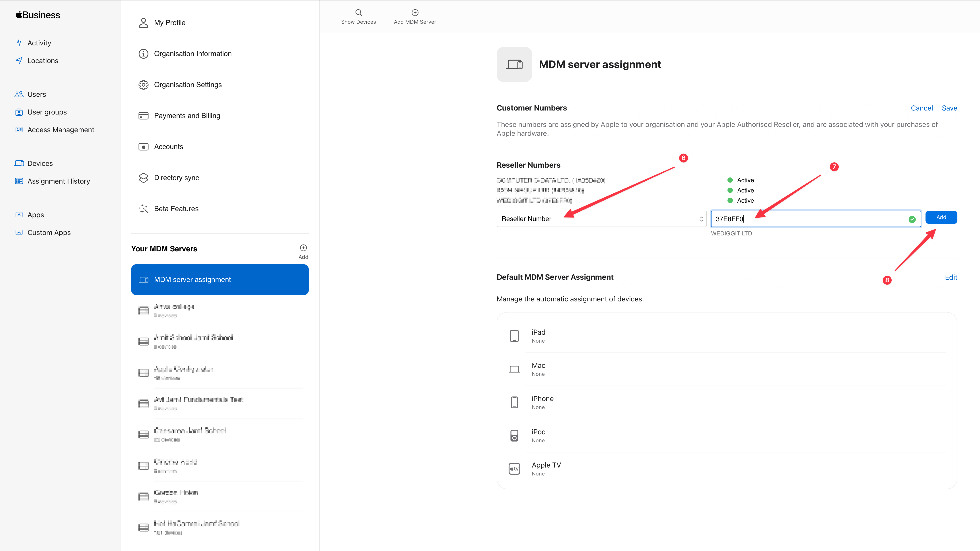Click Edit for Default MDM Server Assignment
This screenshot has height=551, width=980.
pos(951,277)
